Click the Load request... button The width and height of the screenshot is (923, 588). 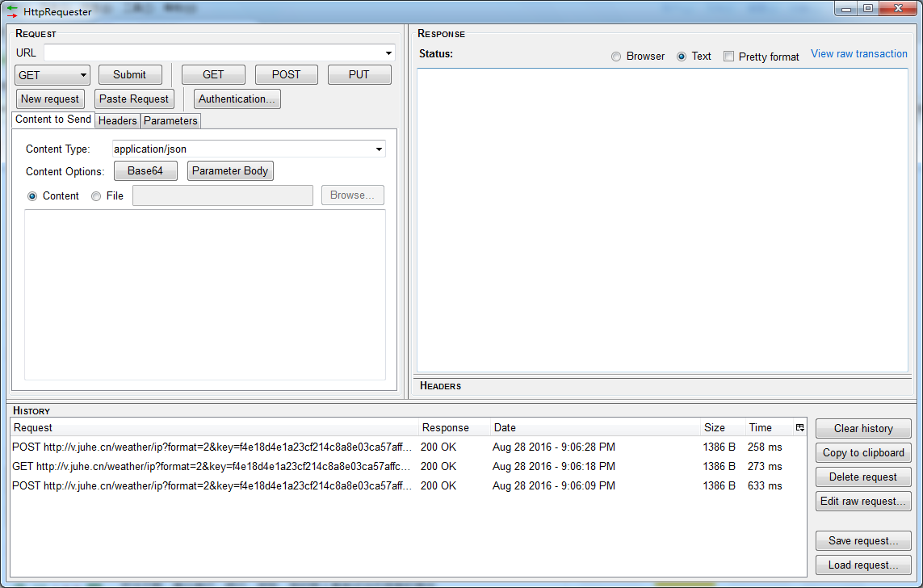pyautogui.click(x=863, y=565)
